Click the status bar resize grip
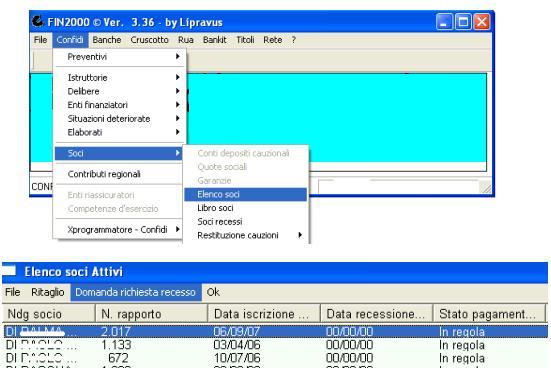 tap(486, 188)
